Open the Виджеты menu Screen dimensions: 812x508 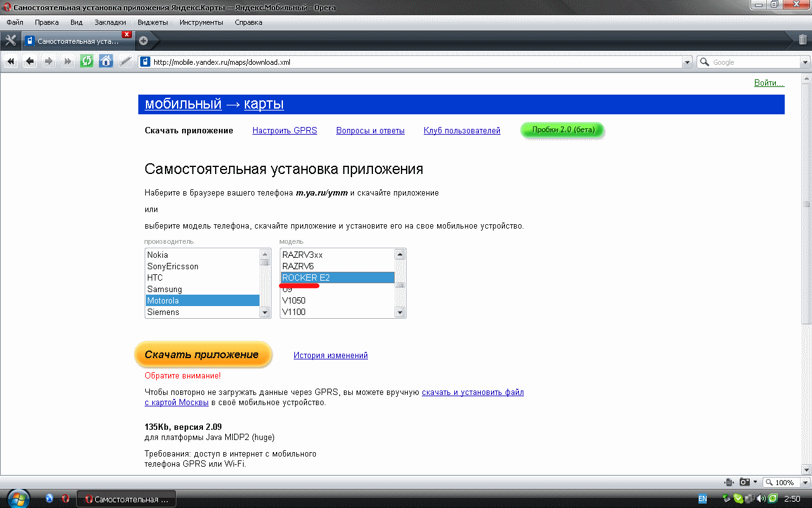[152, 22]
